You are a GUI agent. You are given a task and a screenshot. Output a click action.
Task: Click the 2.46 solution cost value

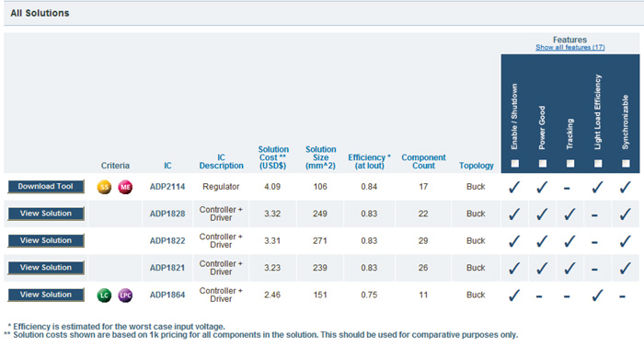click(272, 295)
